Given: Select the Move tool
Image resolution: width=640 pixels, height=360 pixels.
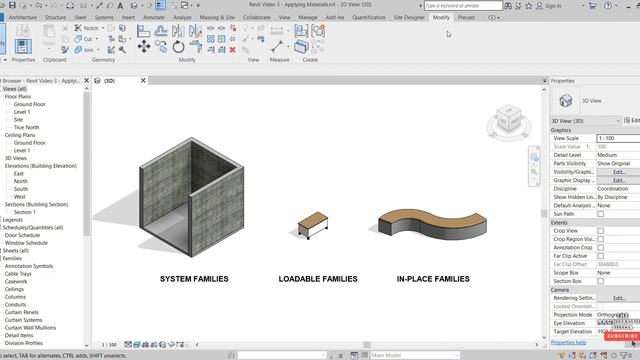Looking at the screenshot, I should pos(143,47).
